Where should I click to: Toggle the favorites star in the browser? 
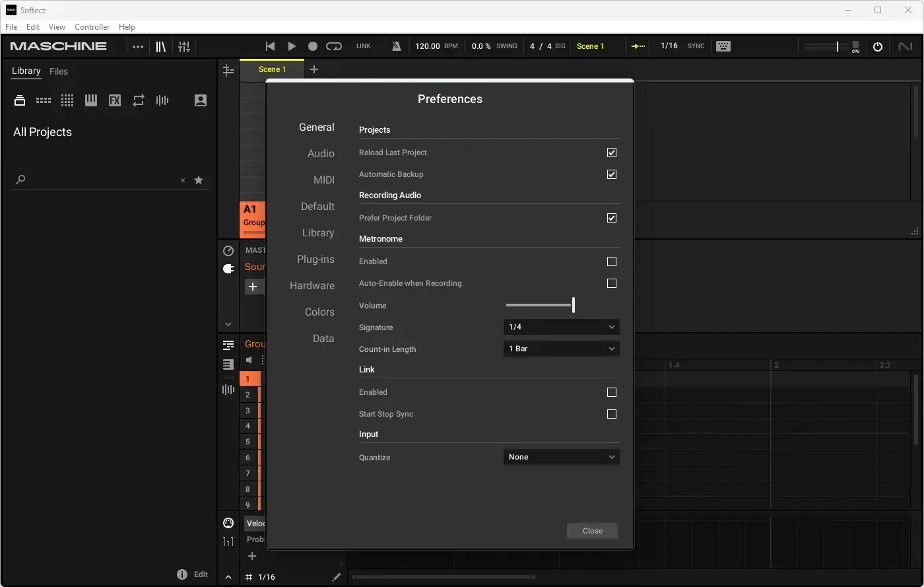click(x=199, y=180)
